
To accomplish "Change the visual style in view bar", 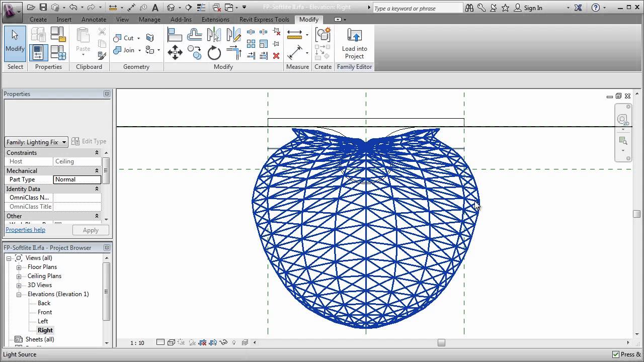I will pyautogui.click(x=172, y=342).
